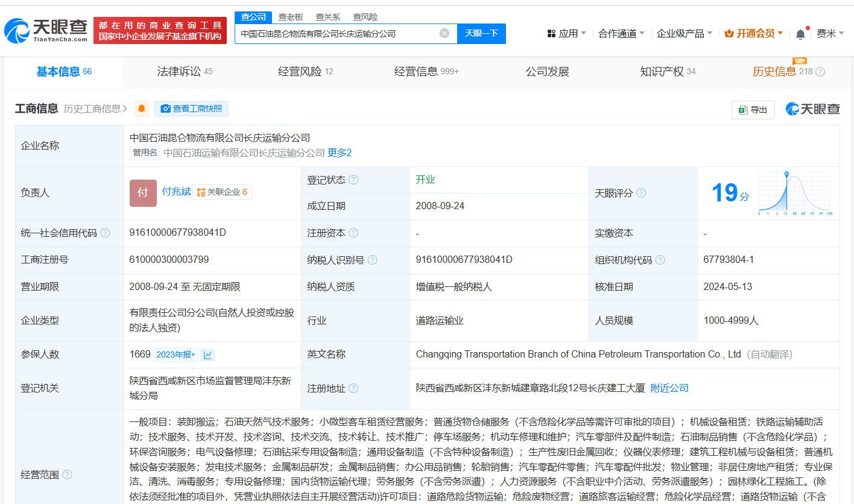The width and height of the screenshot is (854, 504).
Task: Click the Excel icon on 导出 button
Action: [x=742, y=110]
